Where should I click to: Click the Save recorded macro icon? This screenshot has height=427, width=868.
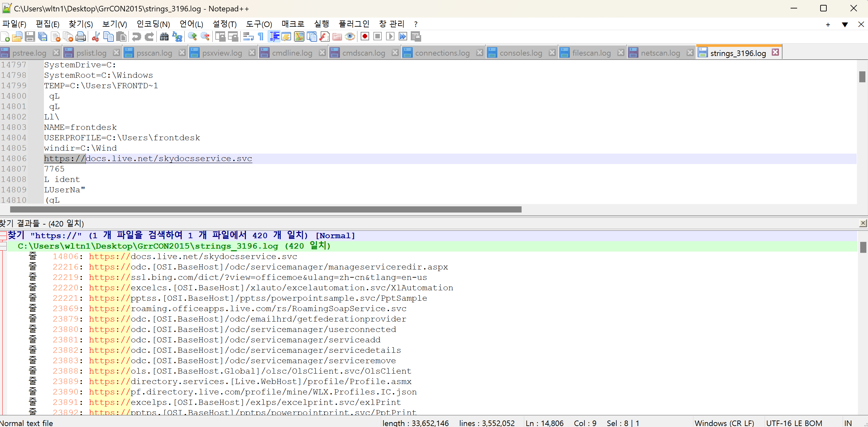click(416, 36)
